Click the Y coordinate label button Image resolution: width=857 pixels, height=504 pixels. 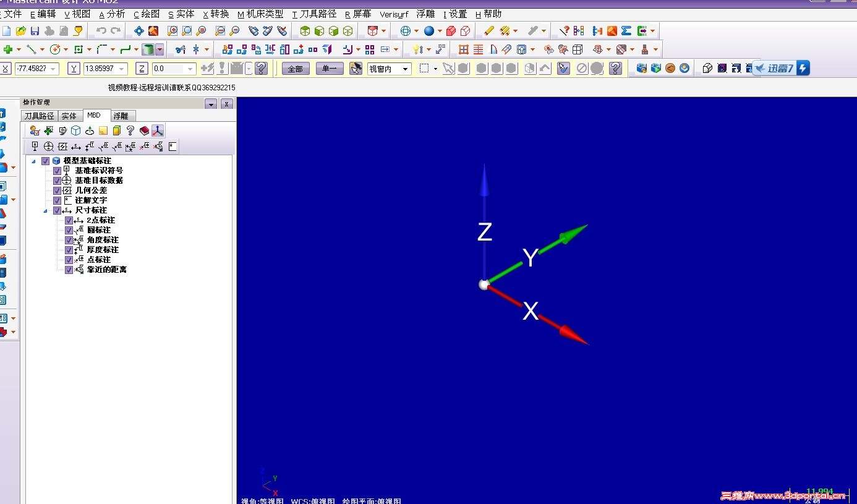coord(74,69)
